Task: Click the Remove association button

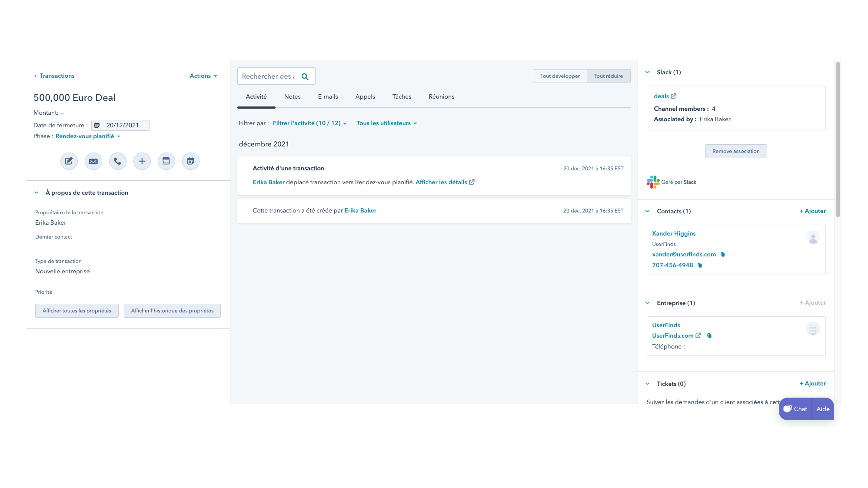Action: 736,151
